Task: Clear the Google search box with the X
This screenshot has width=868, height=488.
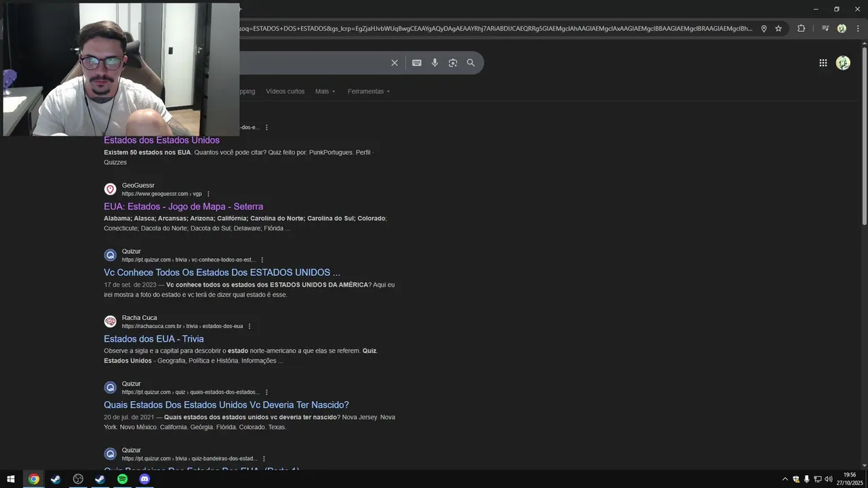Action: point(394,63)
